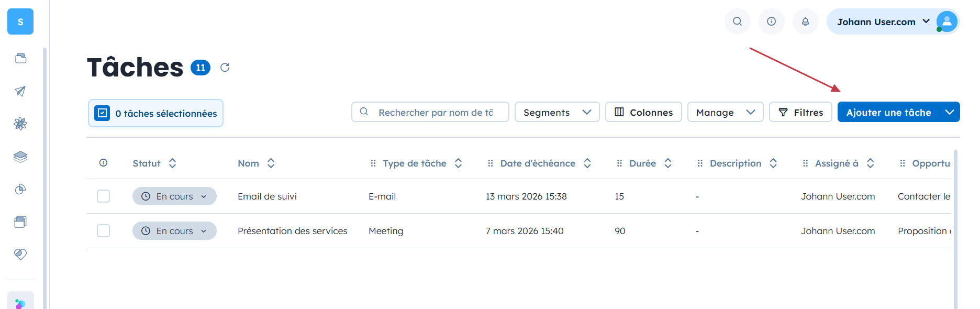Image resolution: width=980 pixels, height=309 pixels.
Task: Open the Filtres panel
Action: pos(800,112)
